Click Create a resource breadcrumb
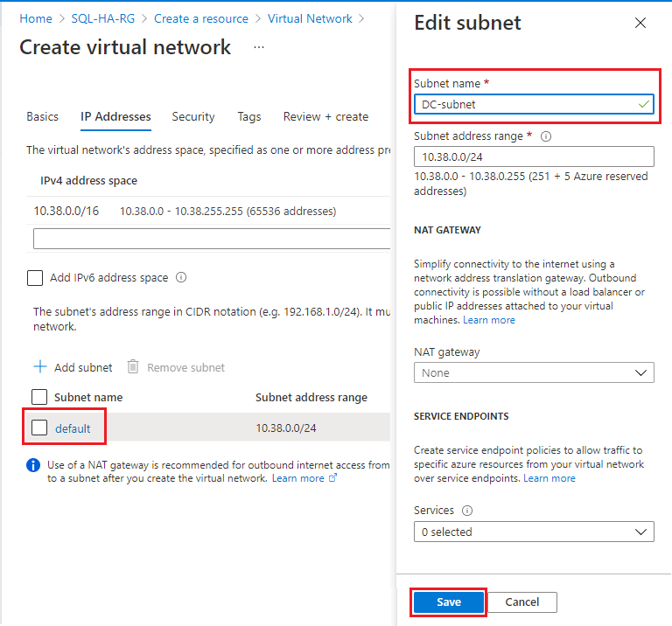The width and height of the screenshot is (672, 626). pyautogui.click(x=201, y=19)
